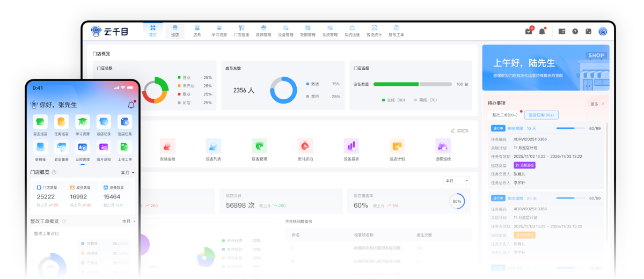Open the help question mark icon
Screen dimensions: 644x279
point(575,32)
